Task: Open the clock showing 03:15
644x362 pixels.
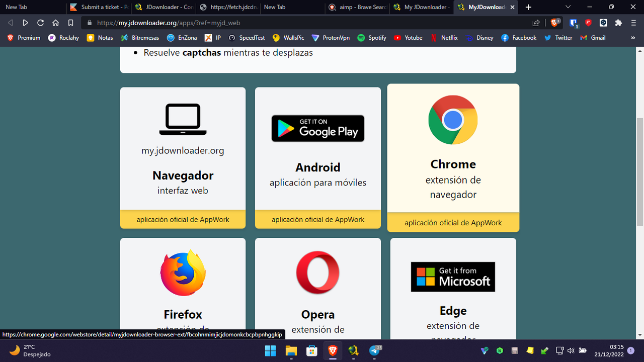Action: (x=609, y=350)
